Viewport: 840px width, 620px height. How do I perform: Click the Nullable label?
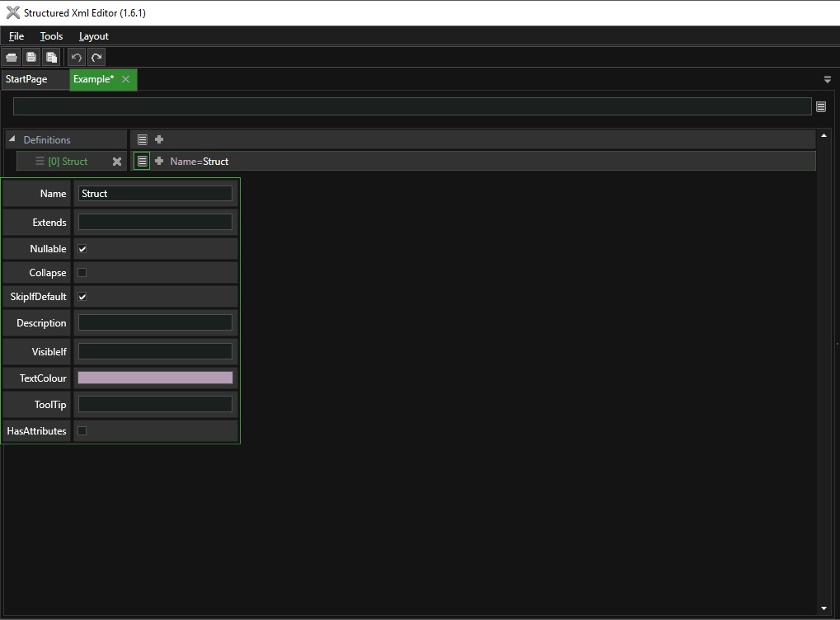pos(48,249)
